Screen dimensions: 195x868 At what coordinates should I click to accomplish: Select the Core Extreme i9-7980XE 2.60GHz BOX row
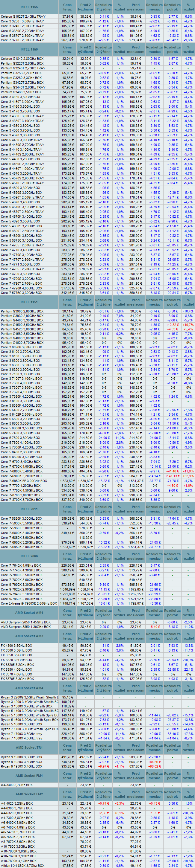pyautogui.click(x=98, y=603)
